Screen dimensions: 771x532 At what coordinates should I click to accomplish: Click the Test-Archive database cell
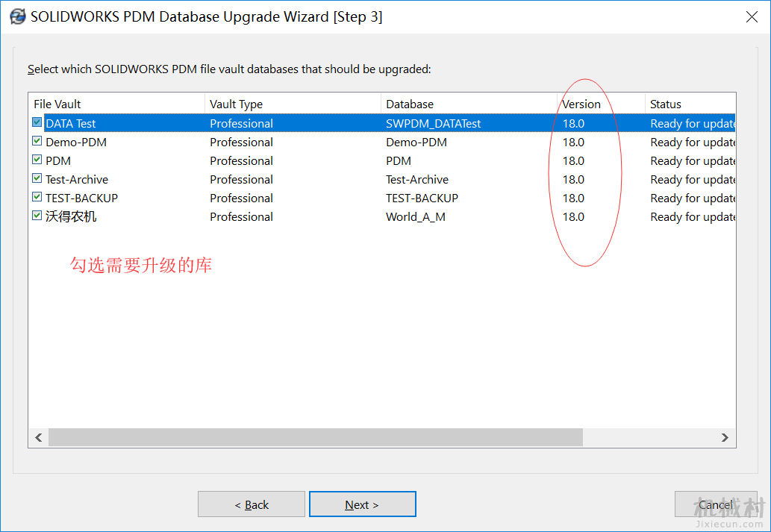417,180
